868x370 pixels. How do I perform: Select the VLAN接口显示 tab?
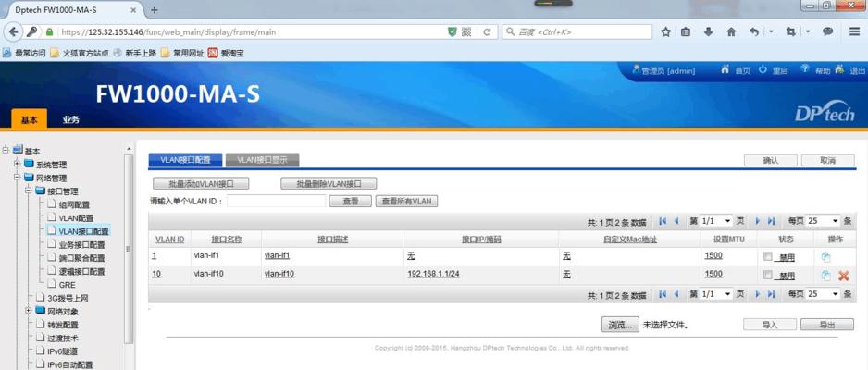click(263, 160)
